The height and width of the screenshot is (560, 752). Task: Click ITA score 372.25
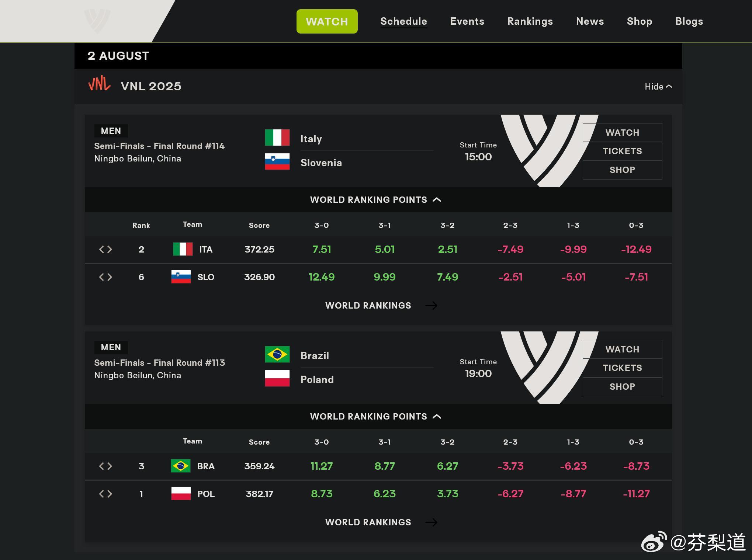[x=259, y=250]
